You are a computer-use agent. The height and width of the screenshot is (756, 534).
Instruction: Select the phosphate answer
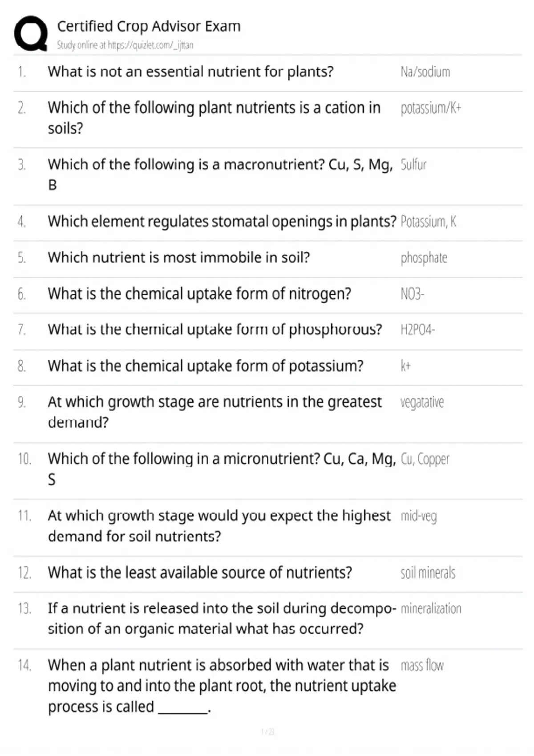click(424, 258)
